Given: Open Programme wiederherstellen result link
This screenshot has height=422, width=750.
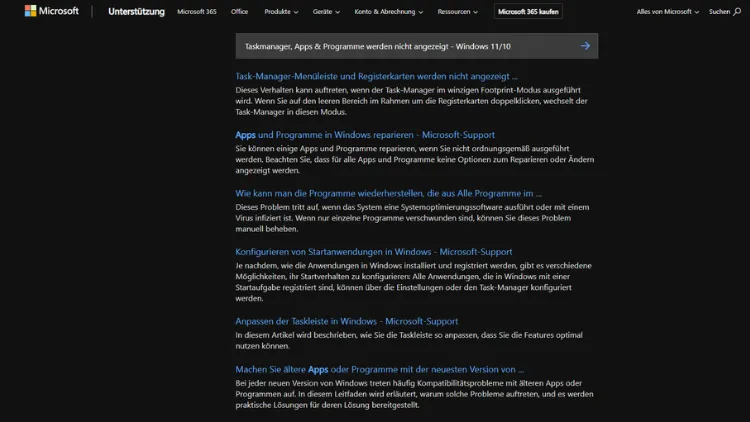Looking at the screenshot, I should (388, 193).
